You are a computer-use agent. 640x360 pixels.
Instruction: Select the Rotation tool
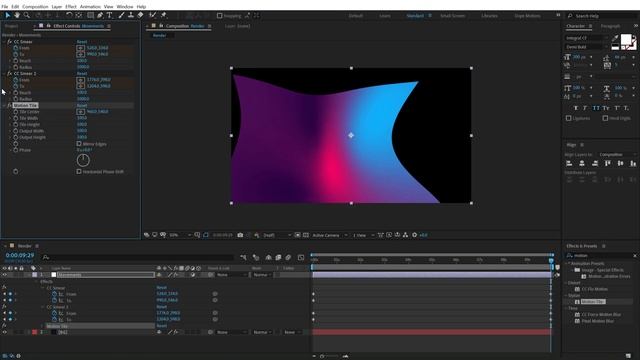69,16
